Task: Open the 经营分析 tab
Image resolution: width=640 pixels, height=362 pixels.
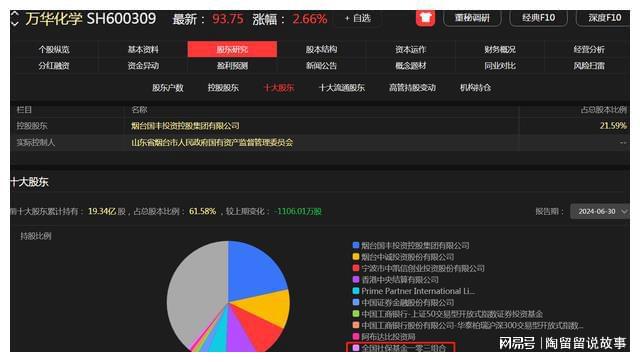Action: [589, 49]
